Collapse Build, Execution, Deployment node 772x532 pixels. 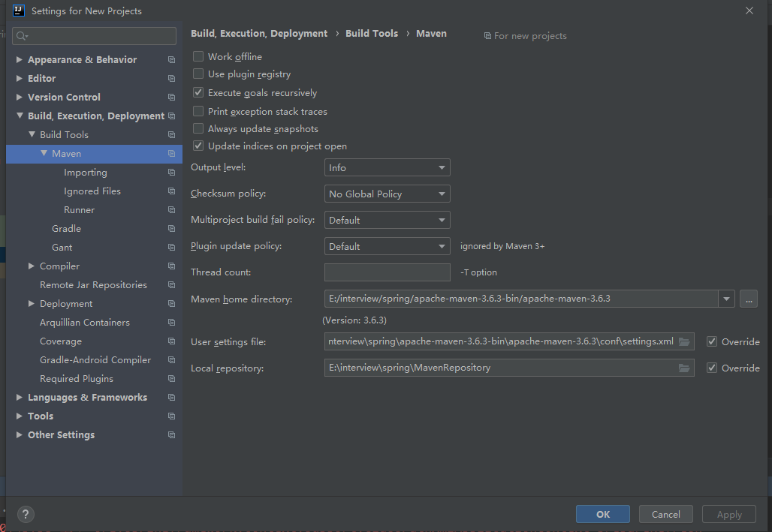[x=20, y=116]
